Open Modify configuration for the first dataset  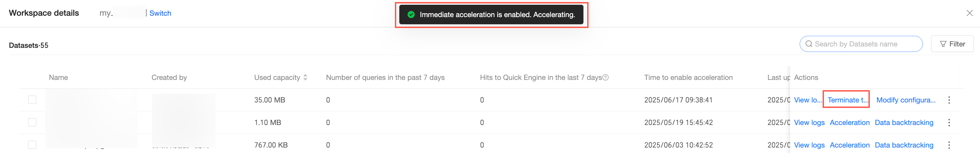click(905, 100)
